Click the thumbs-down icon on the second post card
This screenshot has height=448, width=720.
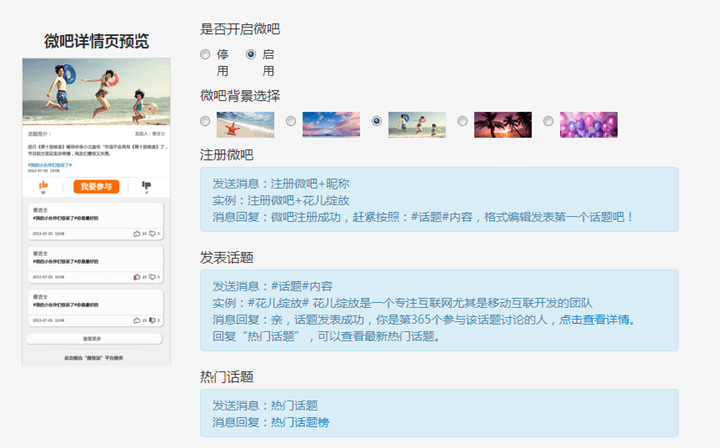coord(152,277)
